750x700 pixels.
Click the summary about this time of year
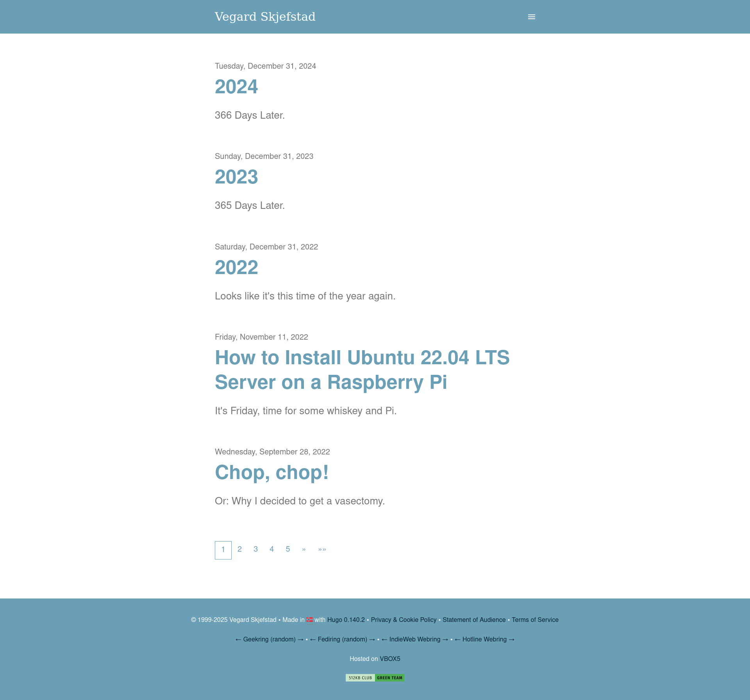point(305,296)
